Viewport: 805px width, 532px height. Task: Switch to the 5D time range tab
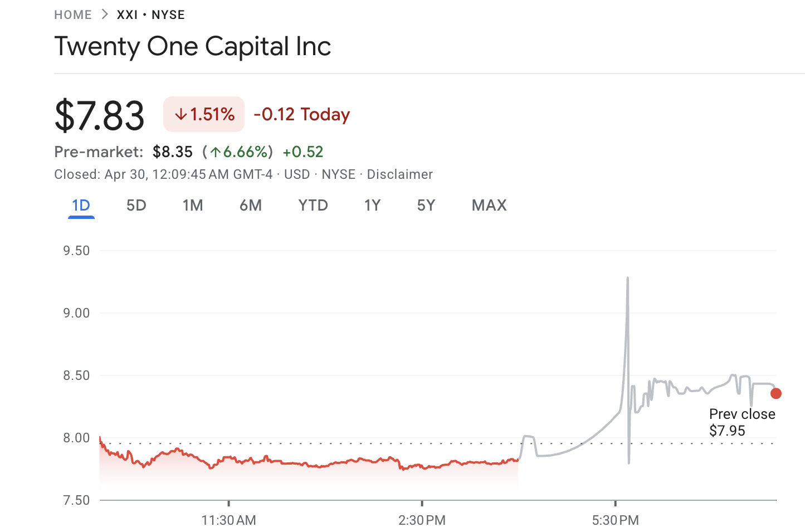(136, 205)
